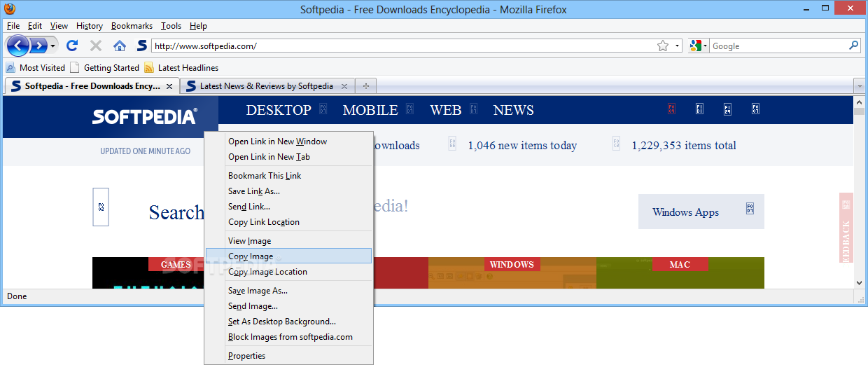The image size is (868, 365).
Task: Open the Tools menu
Action: click(x=171, y=26)
